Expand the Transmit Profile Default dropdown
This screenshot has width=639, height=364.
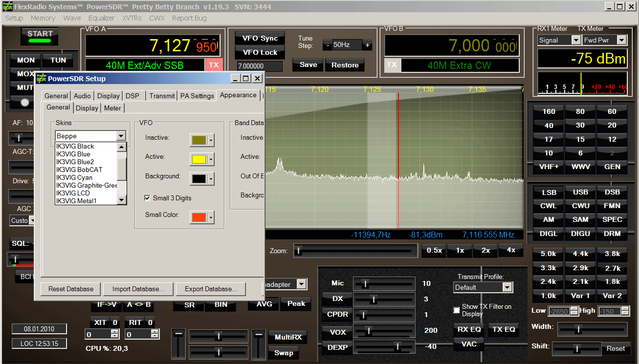[507, 287]
